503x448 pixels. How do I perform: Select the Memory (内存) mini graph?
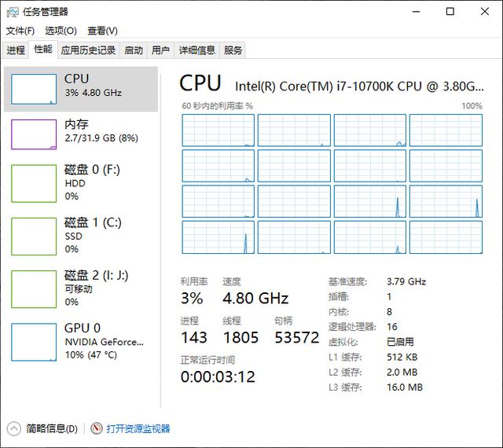point(35,133)
